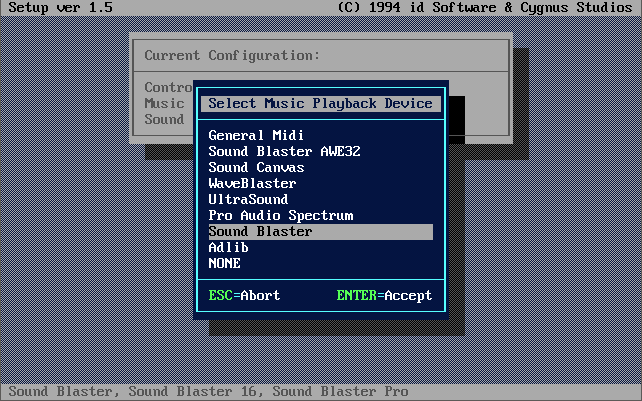Click the Sound row in Current Configuration
The image size is (642, 401).
pos(164,119)
